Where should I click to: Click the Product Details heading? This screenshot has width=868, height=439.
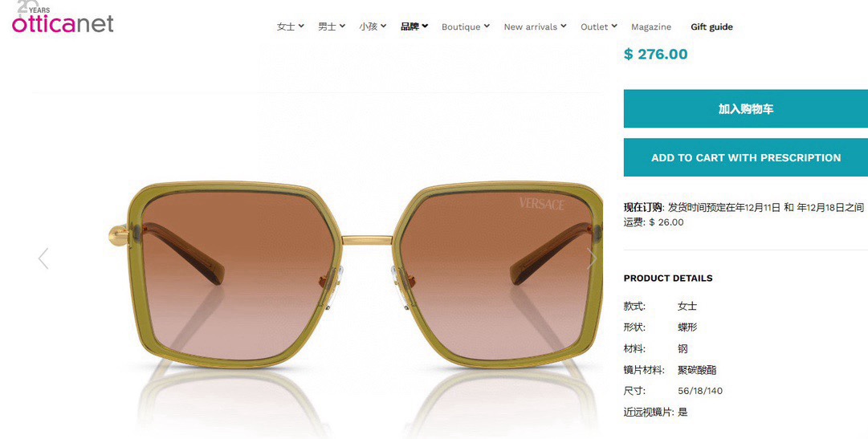click(667, 278)
